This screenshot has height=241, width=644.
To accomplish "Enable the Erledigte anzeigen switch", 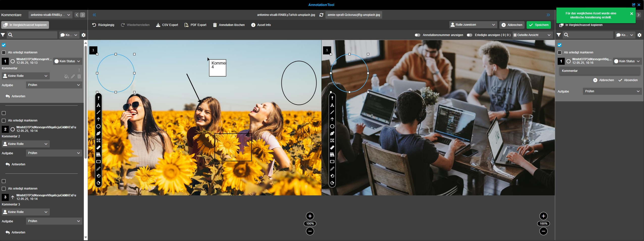I will point(469,35).
